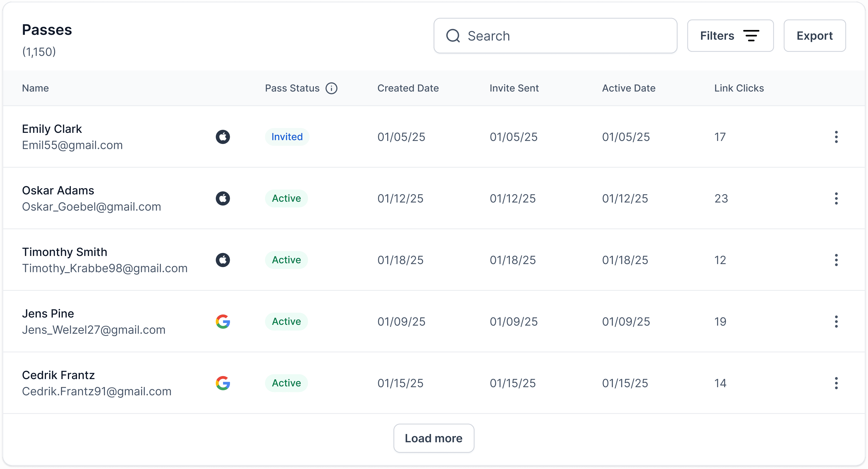Click Apple icon beside Oskar Adams

[223, 198]
